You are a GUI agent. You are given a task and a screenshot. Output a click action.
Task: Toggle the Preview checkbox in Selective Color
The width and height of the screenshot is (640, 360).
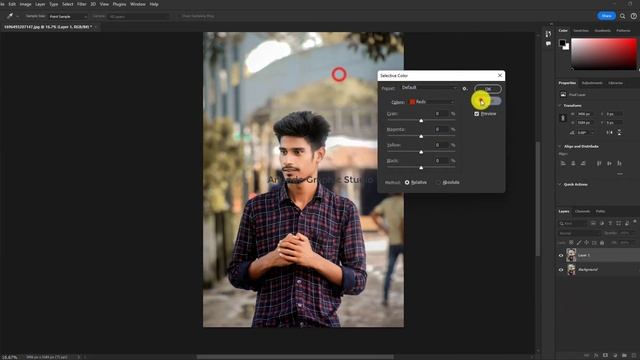[476, 114]
